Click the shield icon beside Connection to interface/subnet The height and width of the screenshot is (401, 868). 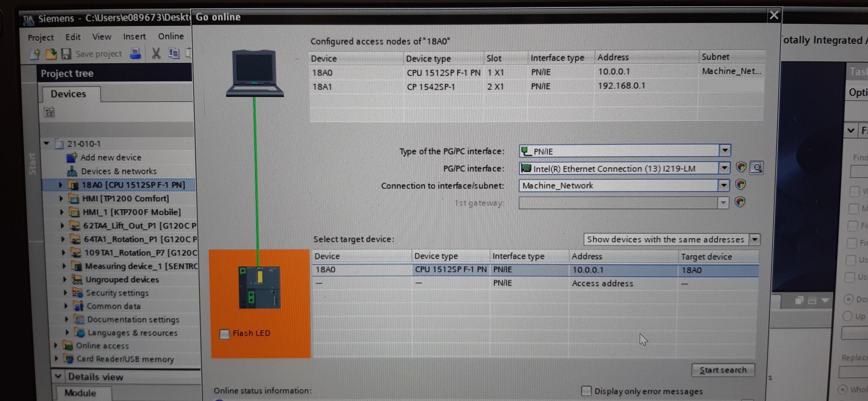point(740,185)
